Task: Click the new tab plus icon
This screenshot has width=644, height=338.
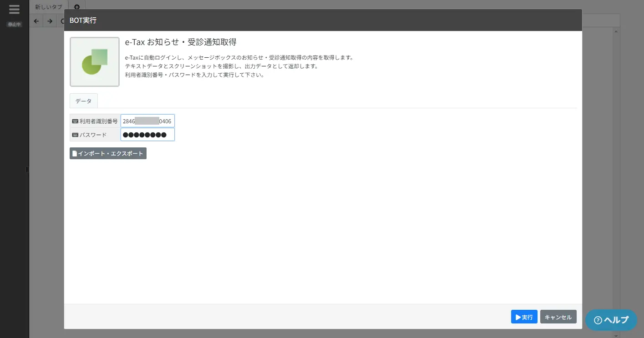Action: (x=76, y=7)
